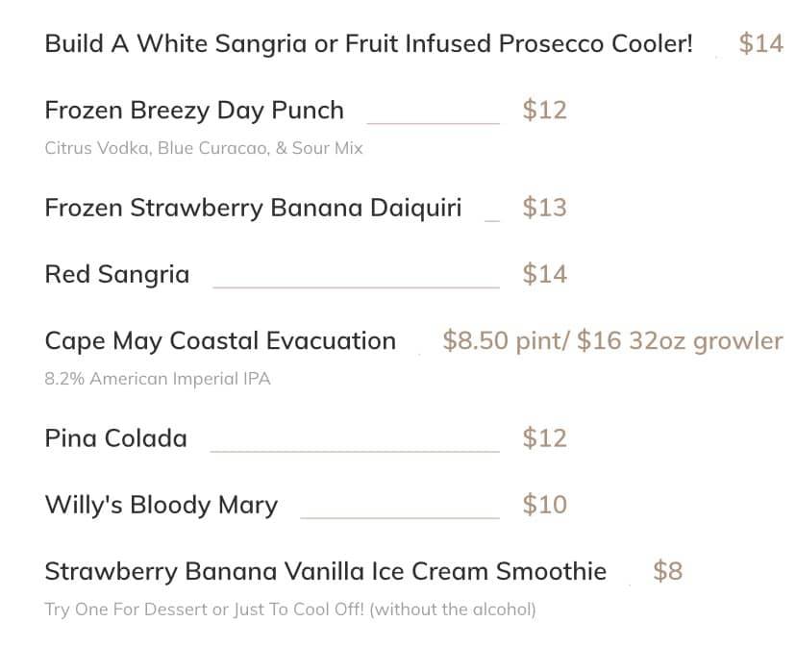Click the $8.50 pint / $16 growler price

click(612, 341)
